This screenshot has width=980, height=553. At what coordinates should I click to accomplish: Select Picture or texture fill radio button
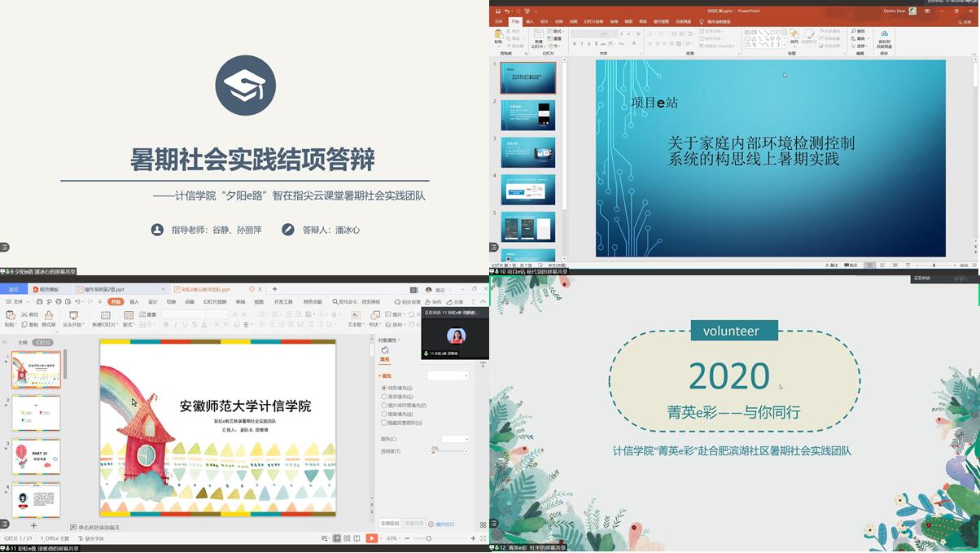pyautogui.click(x=384, y=405)
